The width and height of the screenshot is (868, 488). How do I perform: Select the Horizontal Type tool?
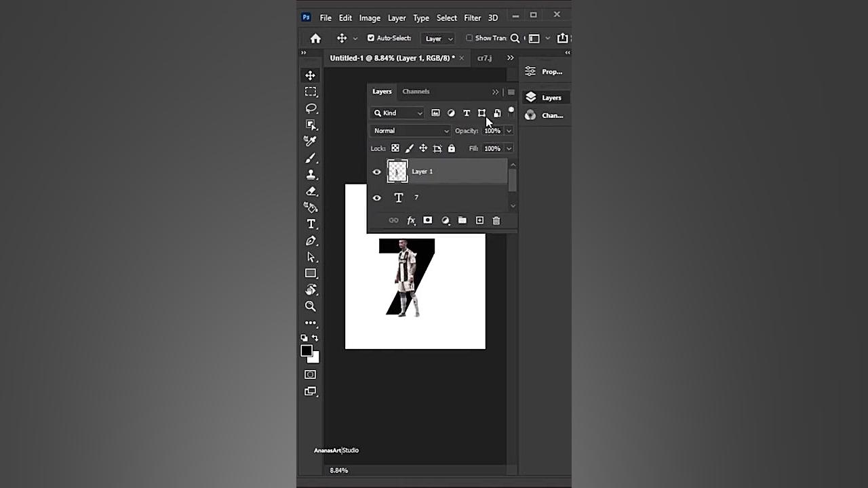(x=311, y=224)
